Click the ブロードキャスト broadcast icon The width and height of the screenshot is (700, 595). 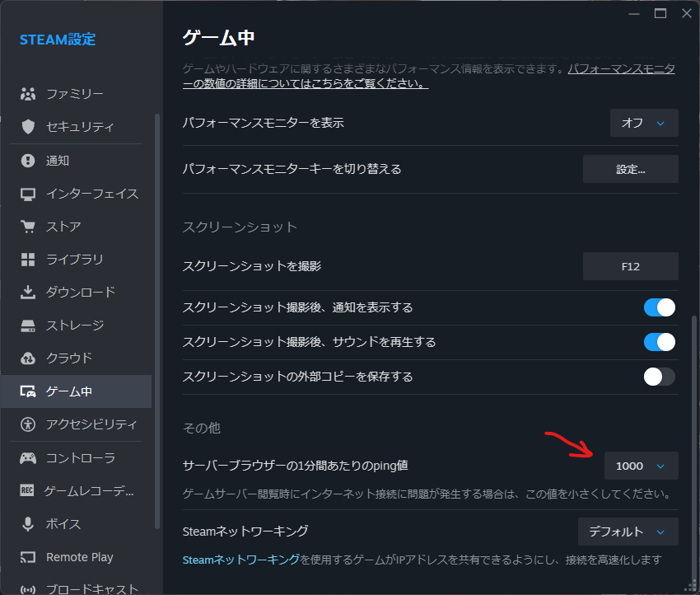pos(28,589)
